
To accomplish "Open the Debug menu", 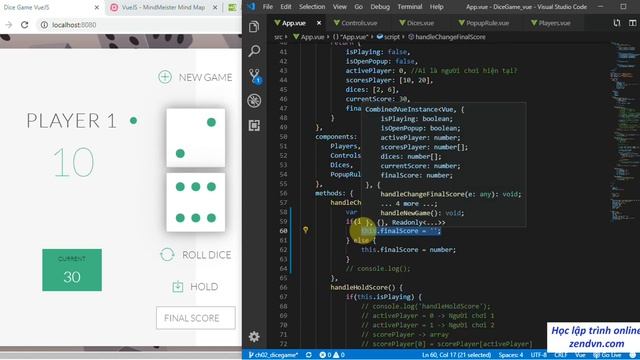I will point(380,7).
